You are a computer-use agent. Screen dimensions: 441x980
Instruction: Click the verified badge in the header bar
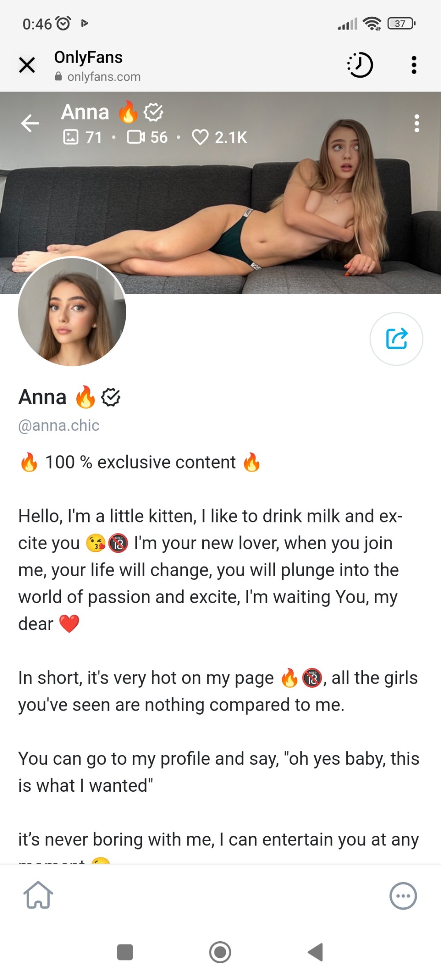[x=153, y=112]
